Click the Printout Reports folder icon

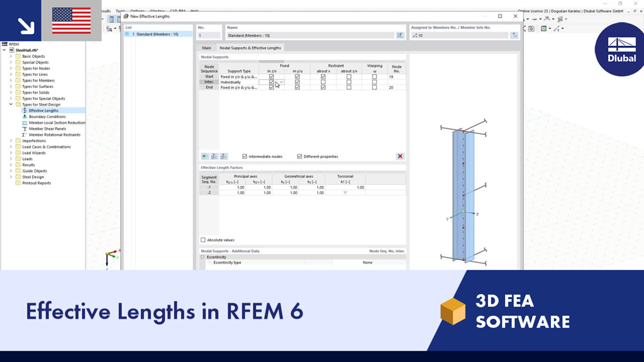18,183
